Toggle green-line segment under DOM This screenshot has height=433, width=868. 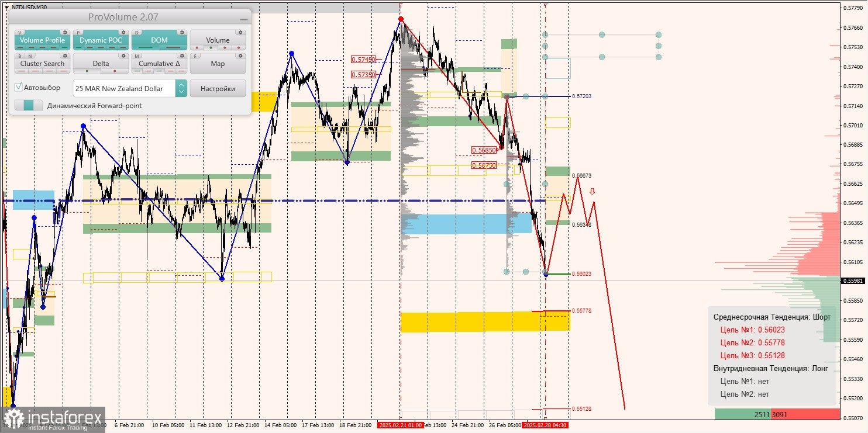point(145,47)
